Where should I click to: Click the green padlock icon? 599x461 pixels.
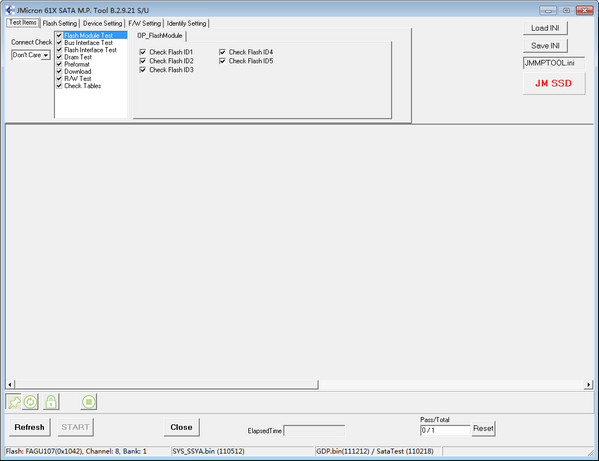coord(51,402)
